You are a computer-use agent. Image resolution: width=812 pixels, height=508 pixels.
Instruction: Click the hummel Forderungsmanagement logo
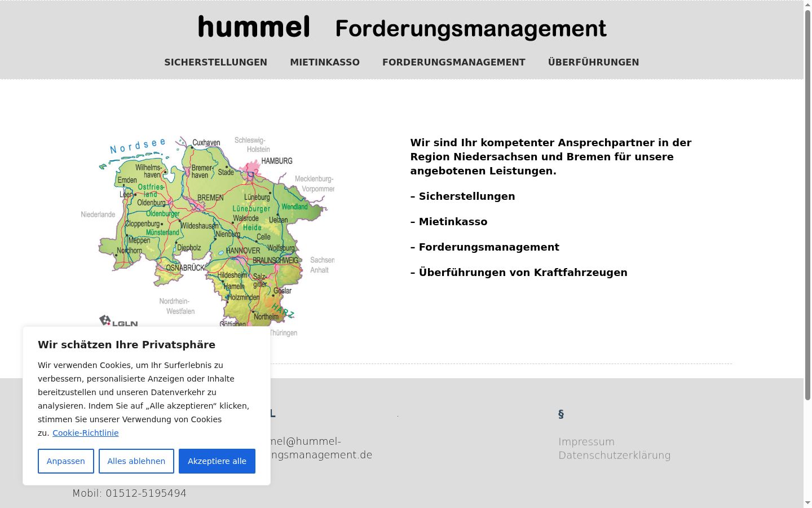(402, 28)
